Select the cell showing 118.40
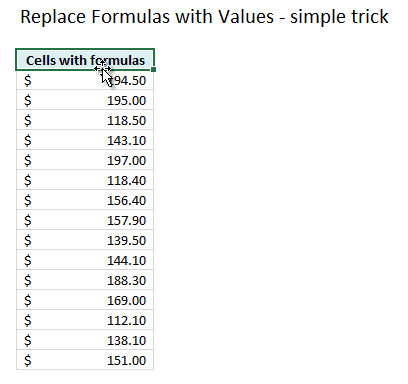 pyautogui.click(x=85, y=180)
